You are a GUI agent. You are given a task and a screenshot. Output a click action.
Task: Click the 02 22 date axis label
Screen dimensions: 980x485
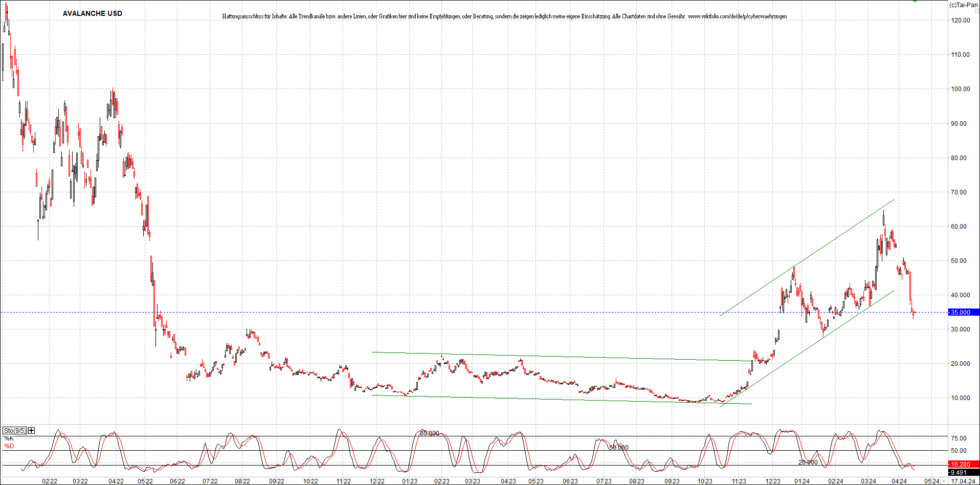point(50,481)
